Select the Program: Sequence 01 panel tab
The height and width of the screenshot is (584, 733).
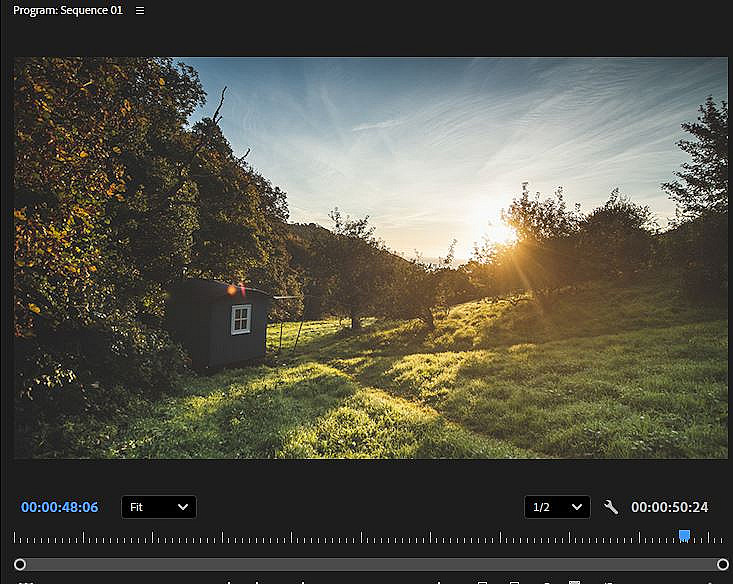tap(68, 10)
